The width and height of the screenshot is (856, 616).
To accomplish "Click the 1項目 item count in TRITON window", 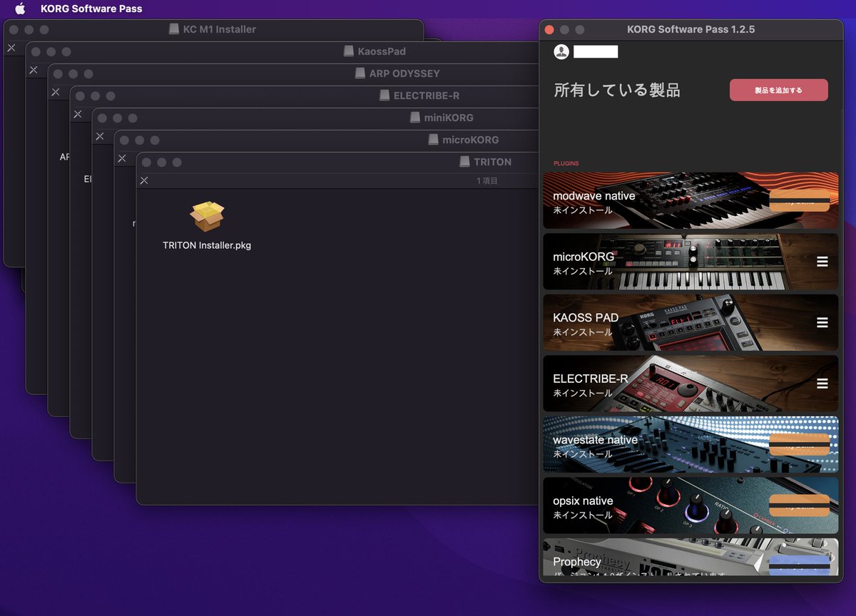I will [487, 181].
